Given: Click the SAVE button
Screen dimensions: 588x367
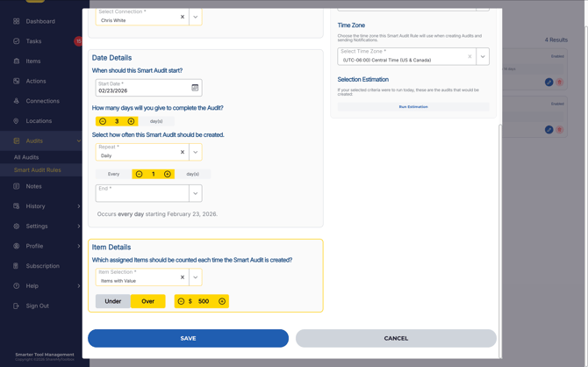Looking at the screenshot, I should click(189, 339).
